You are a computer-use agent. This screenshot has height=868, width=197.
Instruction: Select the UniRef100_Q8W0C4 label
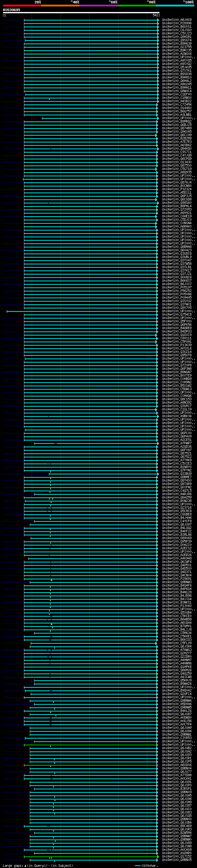click(176, 91)
